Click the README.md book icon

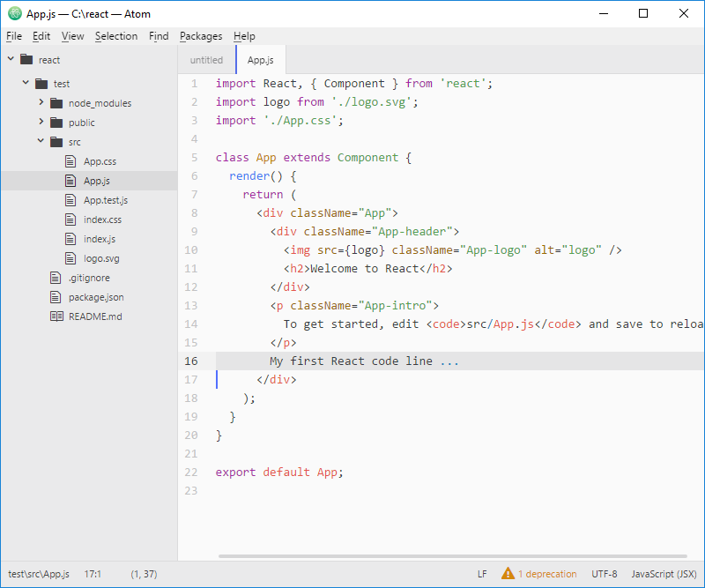pos(56,316)
